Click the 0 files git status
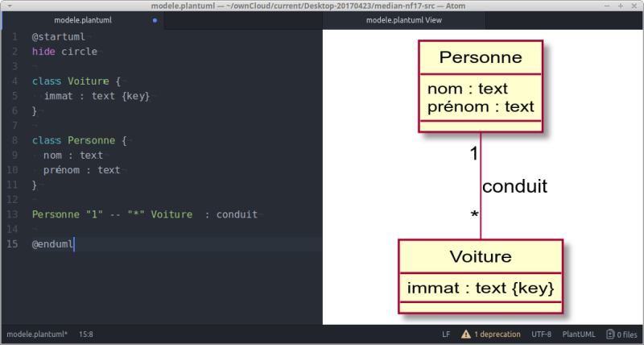644x345 pixels. 621,335
